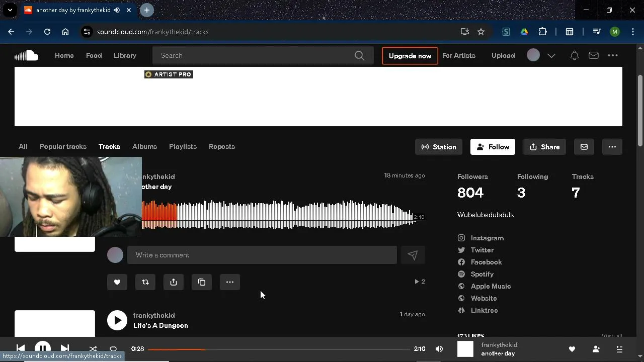This screenshot has height=362, width=644.
Task: Follow frankythekid with the Follow button
Action: tap(493, 147)
